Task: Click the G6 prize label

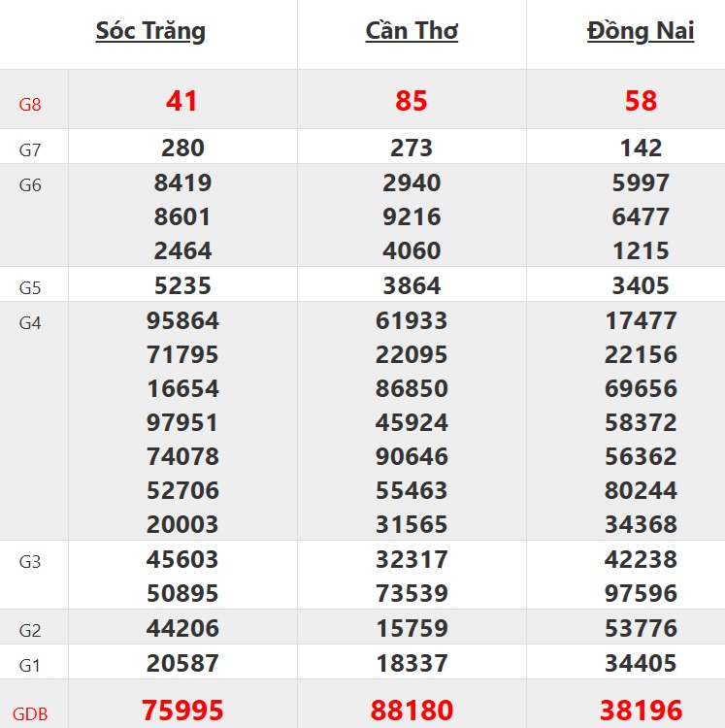Action: [30, 185]
